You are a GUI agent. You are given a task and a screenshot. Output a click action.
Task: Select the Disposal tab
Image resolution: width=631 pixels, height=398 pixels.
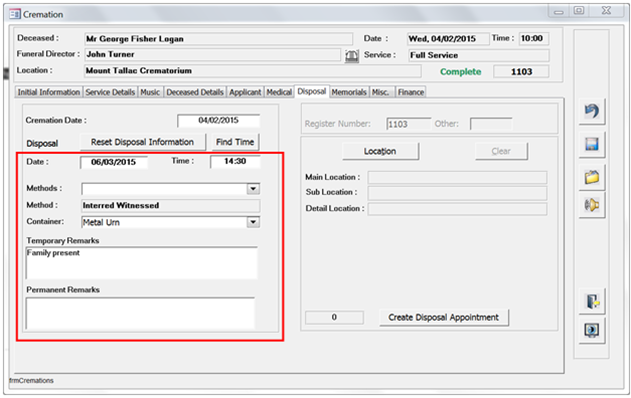312,91
